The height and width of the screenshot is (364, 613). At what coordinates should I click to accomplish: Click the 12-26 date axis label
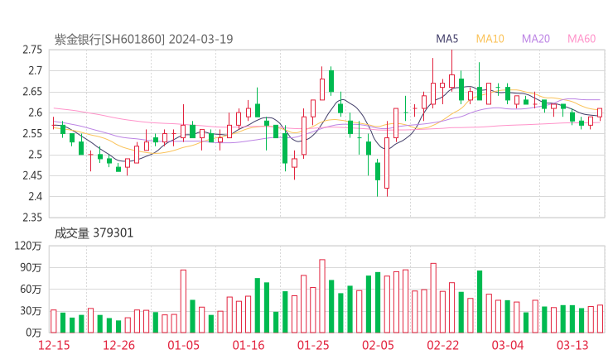118,345
